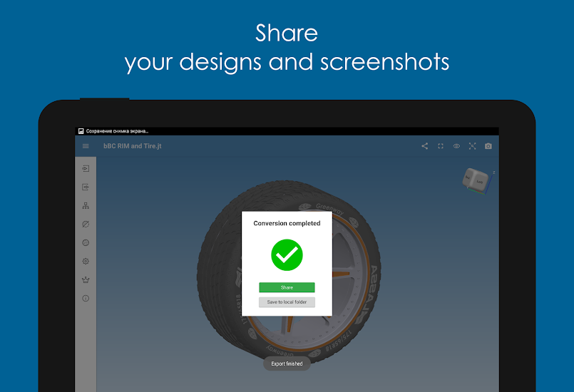Image resolution: width=574 pixels, height=392 pixels.
Task: Click the fit-to-view arrows icon
Action: [x=472, y=146]
